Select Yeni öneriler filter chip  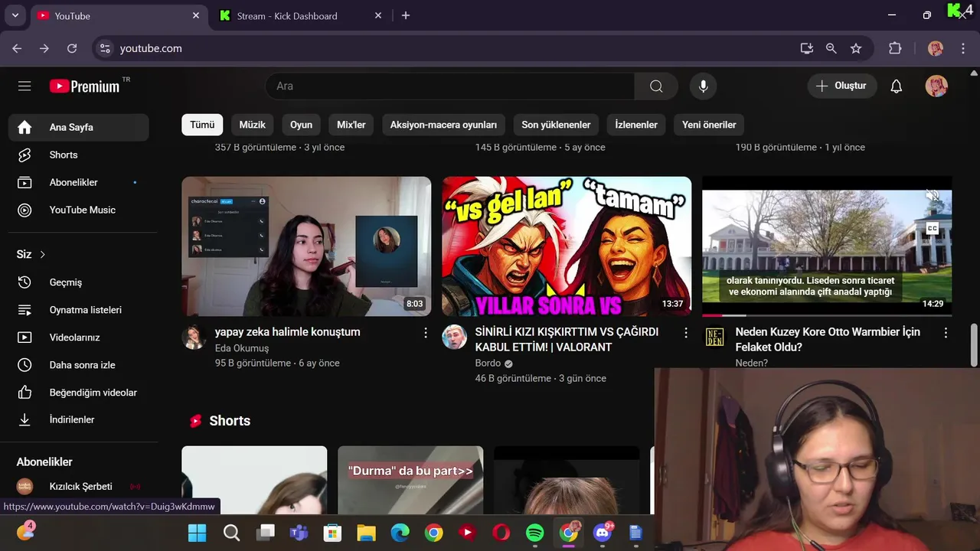pyautogui.click(x=709, y=125)
